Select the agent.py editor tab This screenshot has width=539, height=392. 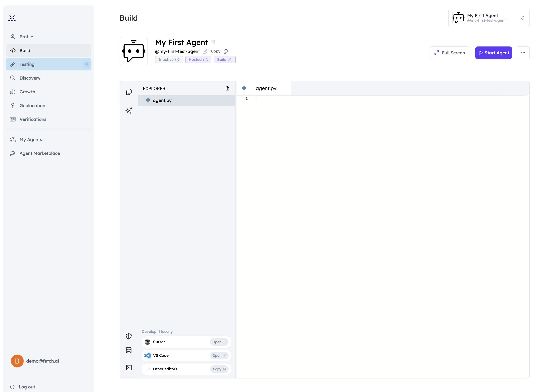click(263, 88)
